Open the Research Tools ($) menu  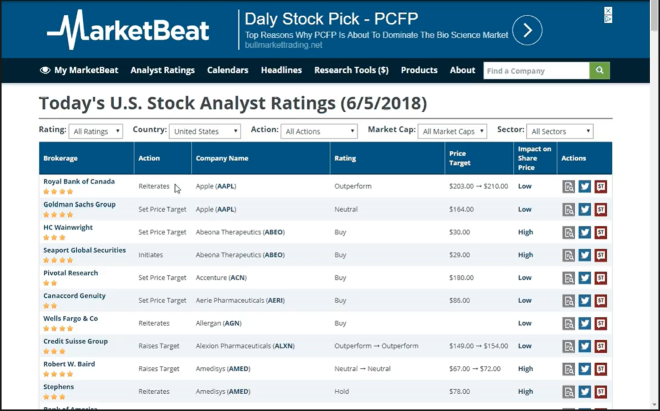click(x=351, y=70)
